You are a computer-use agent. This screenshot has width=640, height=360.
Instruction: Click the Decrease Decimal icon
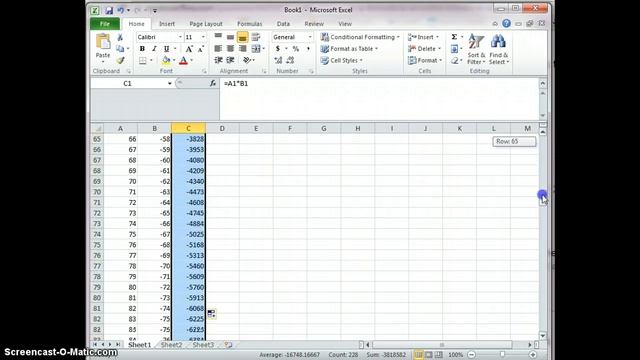tap(290, 60)
